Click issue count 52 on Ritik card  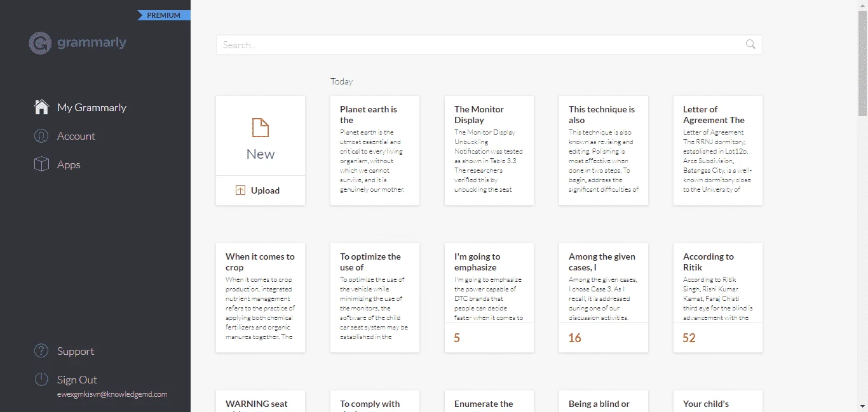689,338
